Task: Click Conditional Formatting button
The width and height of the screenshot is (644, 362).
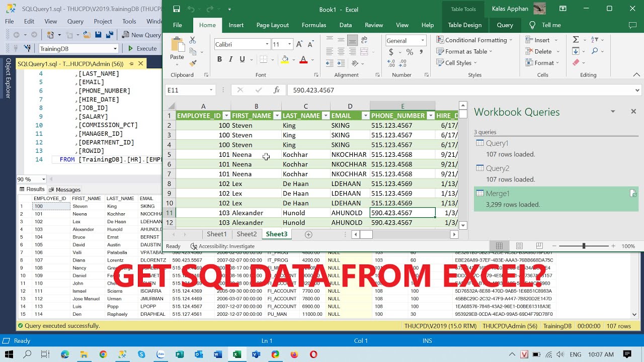Action: [x=474, y=40]
